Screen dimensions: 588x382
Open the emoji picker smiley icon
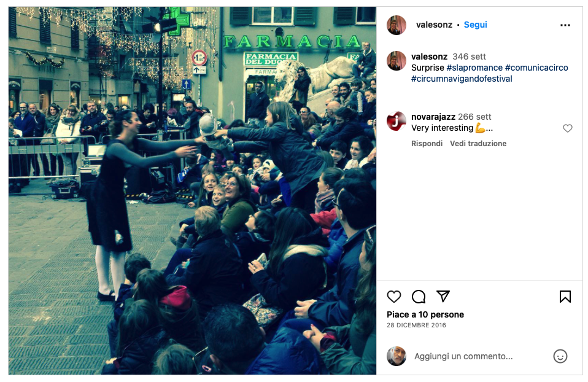click(x=560, y=356)
